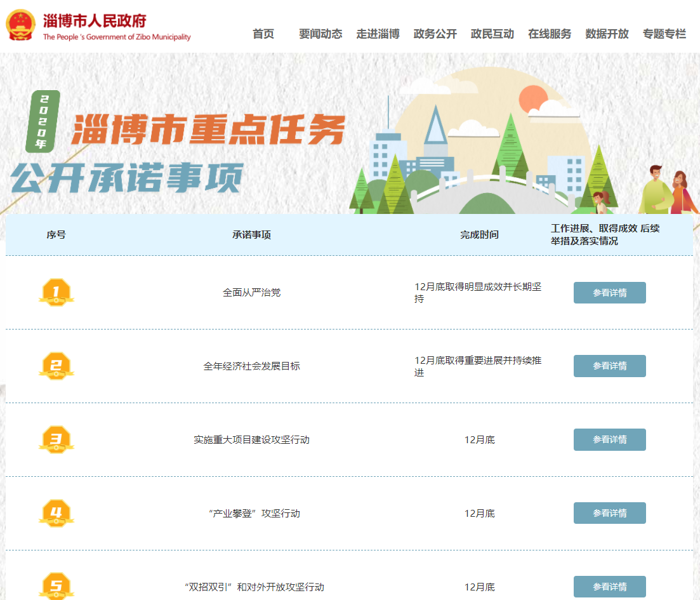700x600 pixels.
Task: Click the number 5 gold badge
Action: (56, 585)
